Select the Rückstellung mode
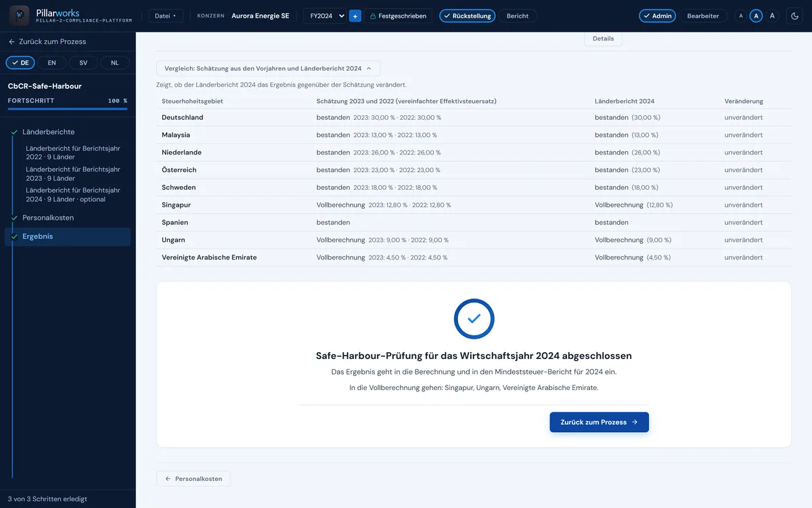812x508 pixels. 467,16
